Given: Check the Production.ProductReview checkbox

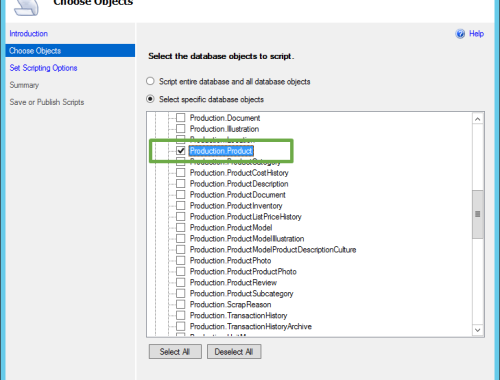Looking at the screenshot, I should click(181, 283).
